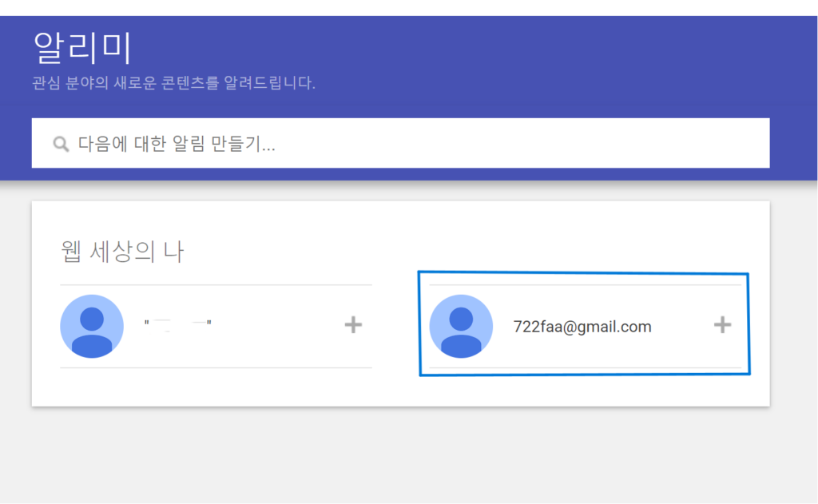
Task: Click empty space between email and its plus
Action: point(682,327)
